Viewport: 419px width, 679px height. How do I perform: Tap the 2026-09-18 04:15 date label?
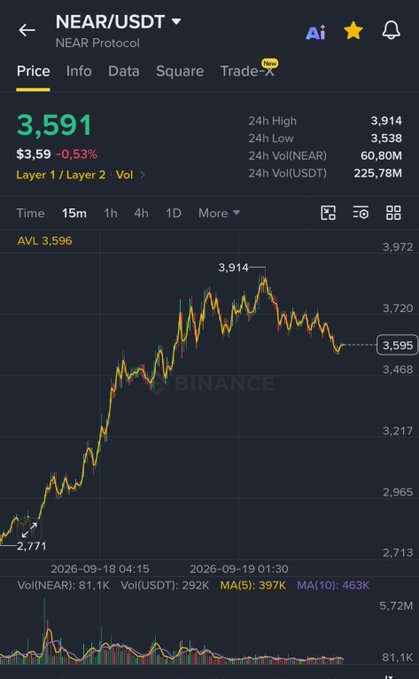(100, 569)
